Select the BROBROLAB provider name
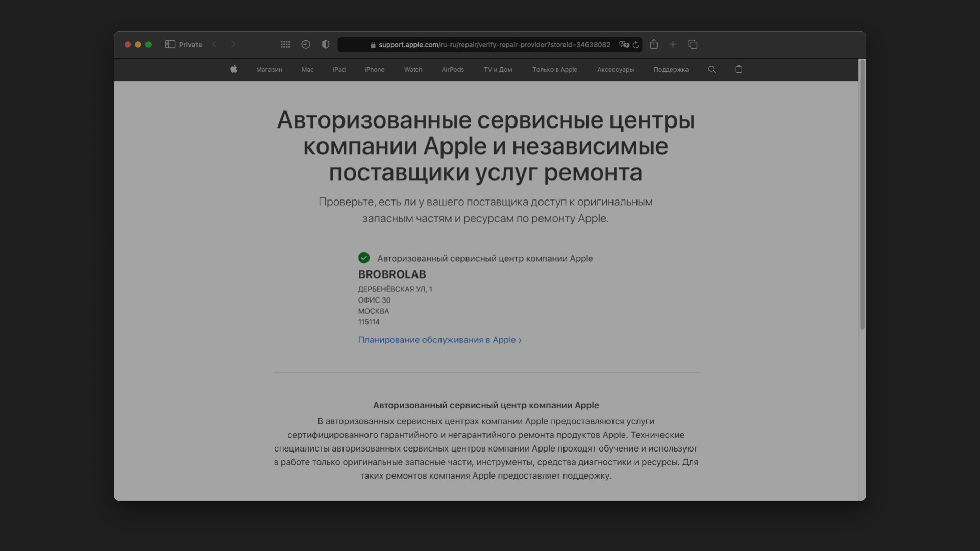This screenshot has height=551, width=980. coord(392,274)
